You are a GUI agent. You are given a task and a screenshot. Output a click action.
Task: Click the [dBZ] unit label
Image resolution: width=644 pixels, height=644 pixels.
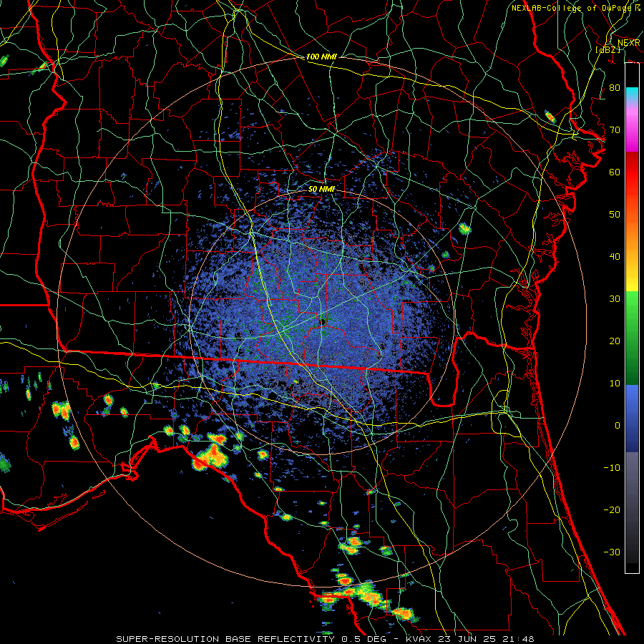coord(608,49)
